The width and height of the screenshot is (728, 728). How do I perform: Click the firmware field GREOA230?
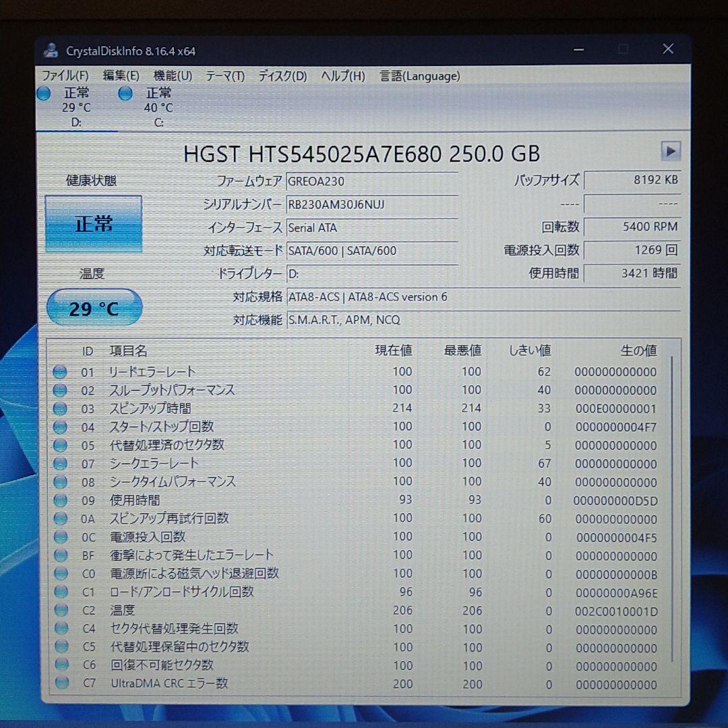pyautogui.click(x=372, y=181)
